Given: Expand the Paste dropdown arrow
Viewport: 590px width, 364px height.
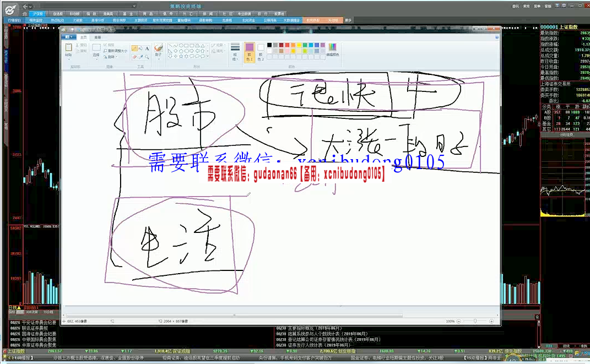Looking at the screenshot, I should pyautogui.click(x=69, y=59).
